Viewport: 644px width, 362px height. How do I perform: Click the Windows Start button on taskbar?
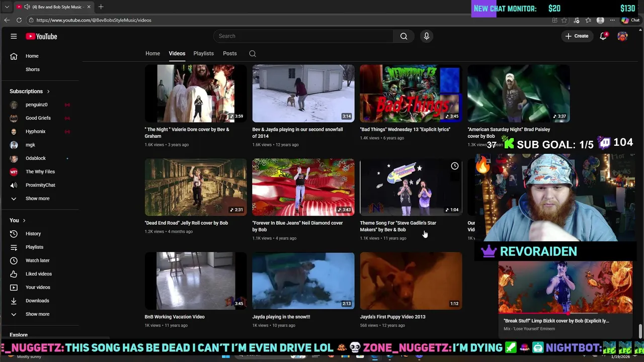pyautogui.click(x=226, y=356)
